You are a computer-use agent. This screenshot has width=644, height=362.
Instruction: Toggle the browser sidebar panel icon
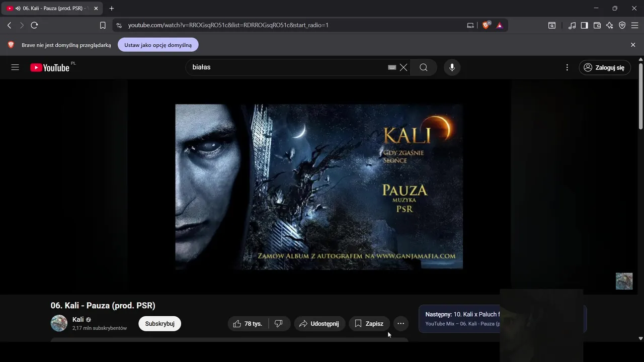(584, 25)
